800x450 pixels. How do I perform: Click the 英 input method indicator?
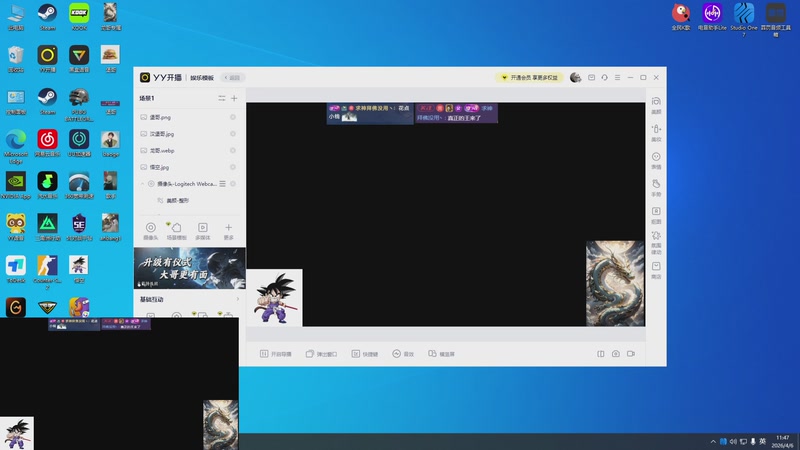(x=763, y=441)
